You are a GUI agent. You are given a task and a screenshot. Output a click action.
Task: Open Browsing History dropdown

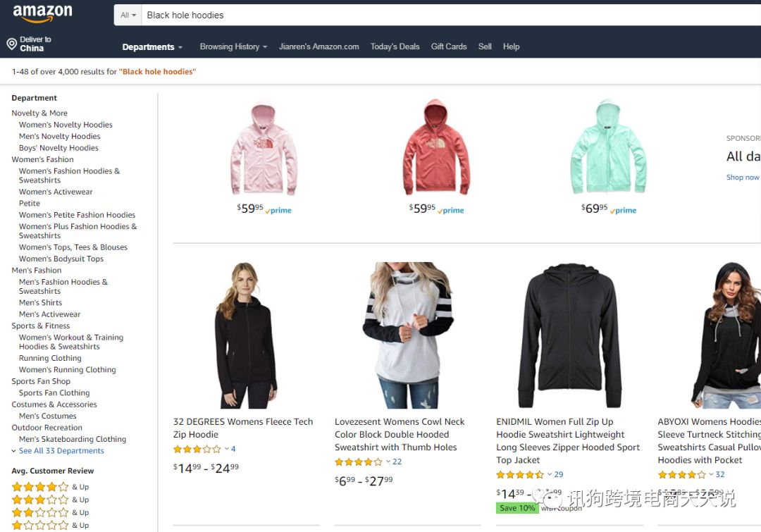[x=233, y=47]
